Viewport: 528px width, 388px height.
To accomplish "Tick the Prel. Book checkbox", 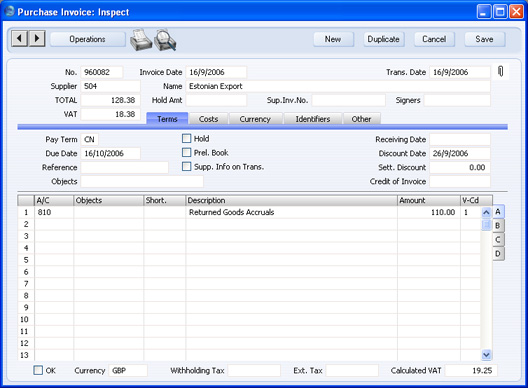I will click(x=186, y=153).
